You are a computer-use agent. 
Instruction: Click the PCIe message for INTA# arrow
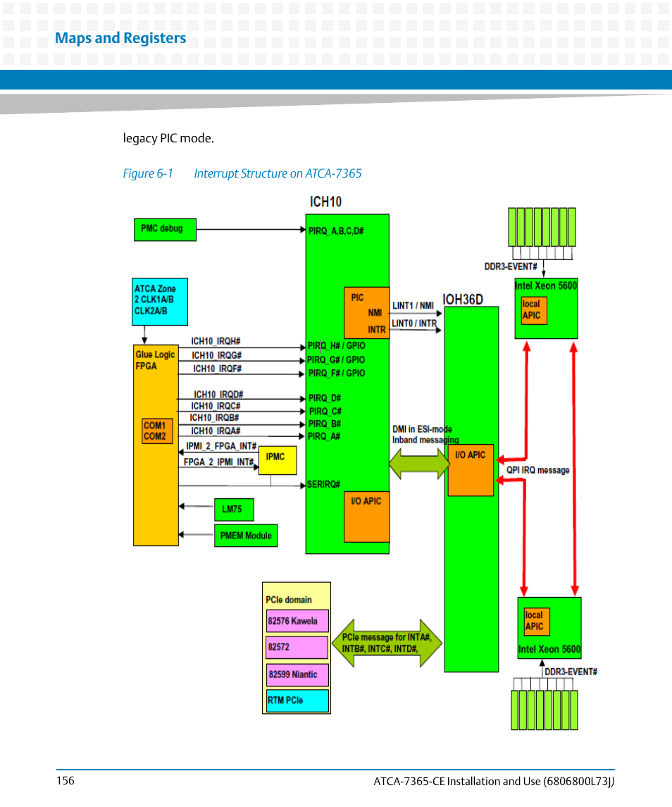tap(387, 643)
